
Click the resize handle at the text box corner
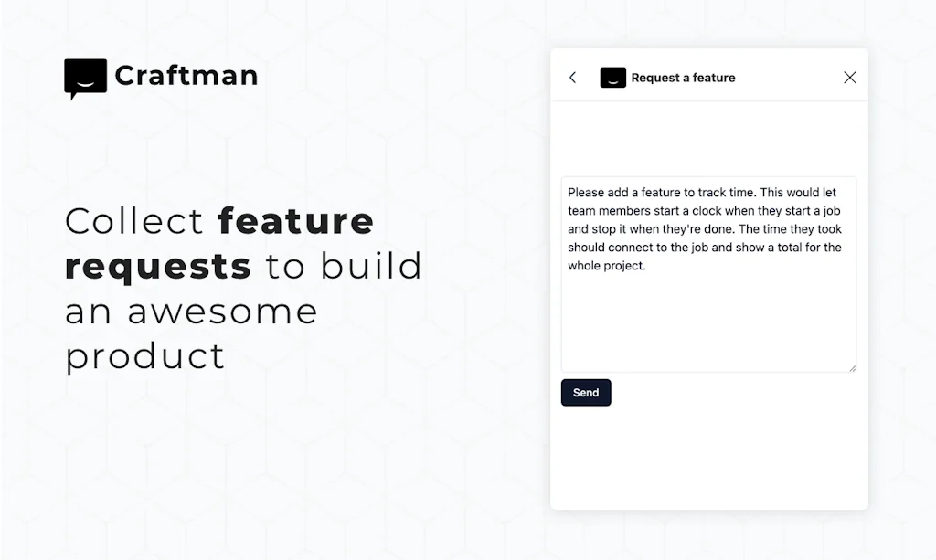pos(853,368)
